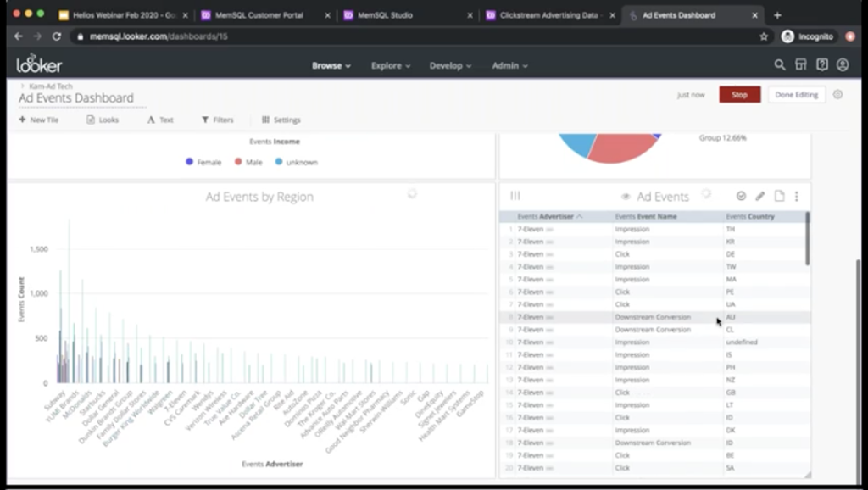
Task: Toggle the eye icon beside Ad Events title
Action: [x=626, y=197]
